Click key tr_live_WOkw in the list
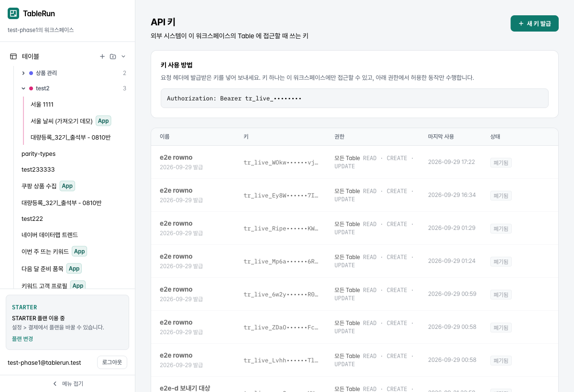 click(x=281, y=163)
